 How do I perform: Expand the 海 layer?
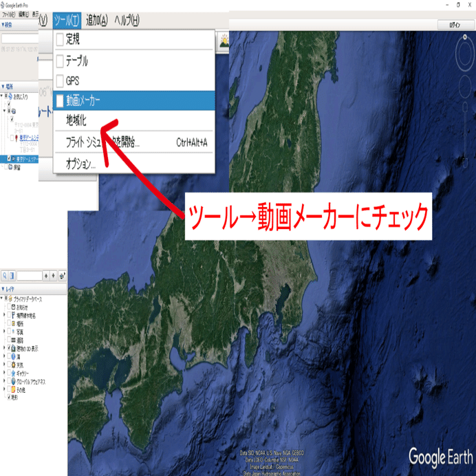click(x=4, y=357)
